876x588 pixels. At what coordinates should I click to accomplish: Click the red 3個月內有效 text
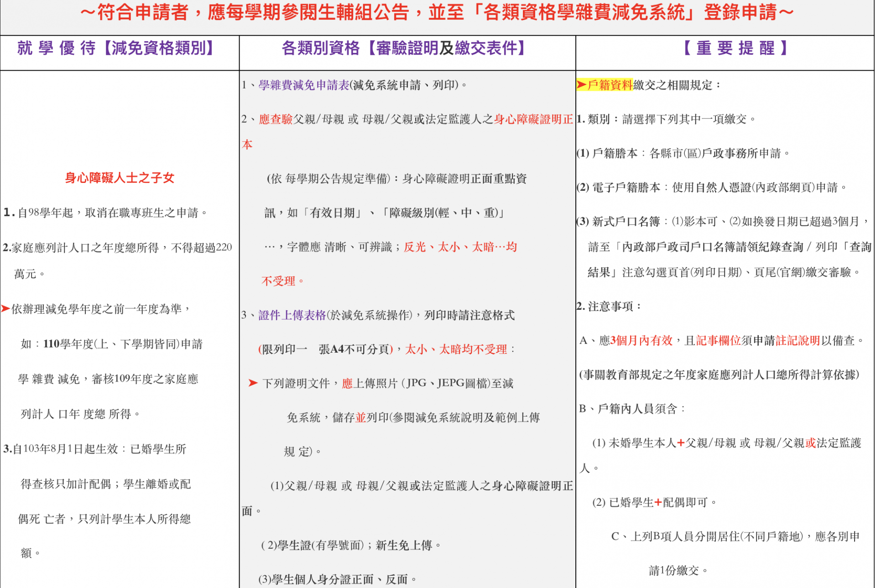[641, 340]
